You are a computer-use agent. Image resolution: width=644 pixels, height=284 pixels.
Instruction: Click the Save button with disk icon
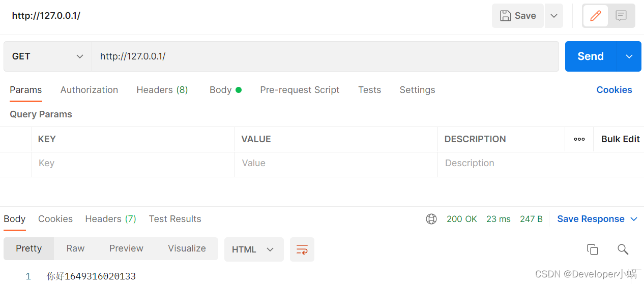click(518, 16)
